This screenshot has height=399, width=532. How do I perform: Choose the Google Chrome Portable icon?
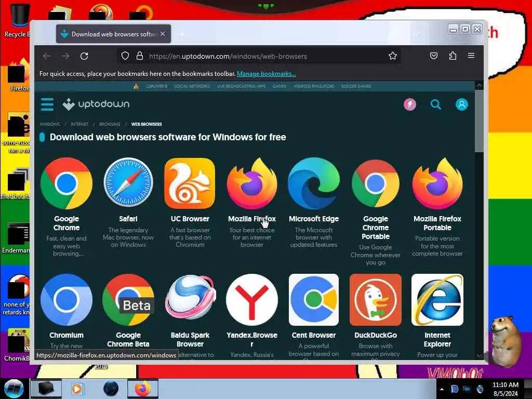[x=376, y=183]
